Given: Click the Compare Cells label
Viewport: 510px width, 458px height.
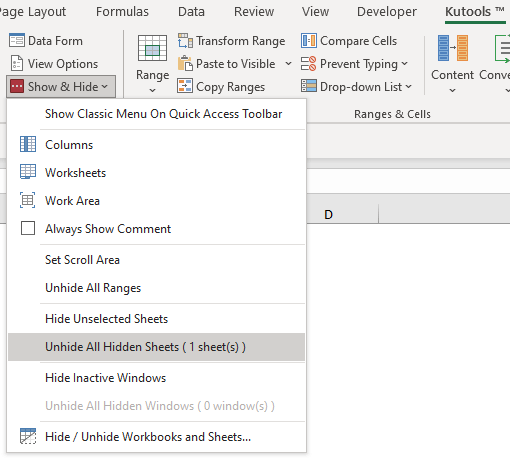Looking at the screenshot, I should tap(359, 41).
